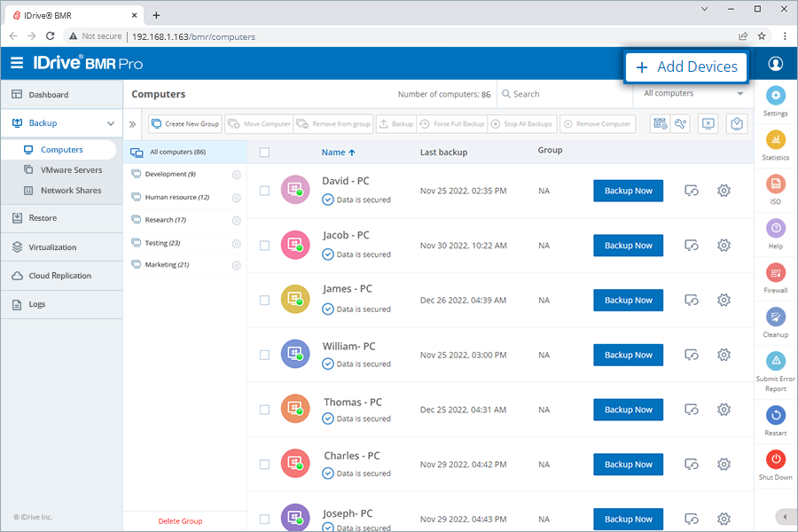The height and width of the screenshot is (532, 798).
Task: Check the Charles - PC checkbox
Action: 264,465
